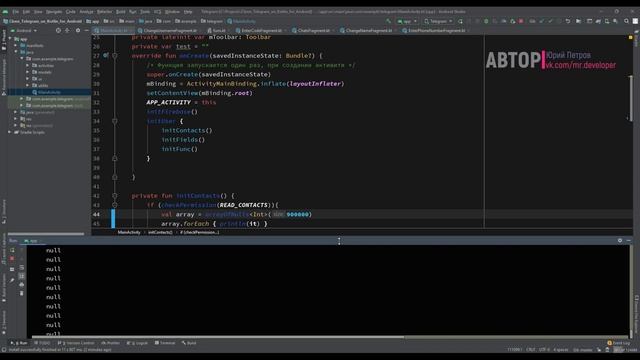
Task: Open the Version Control tool window tab
Action: [x=76, y=343]
